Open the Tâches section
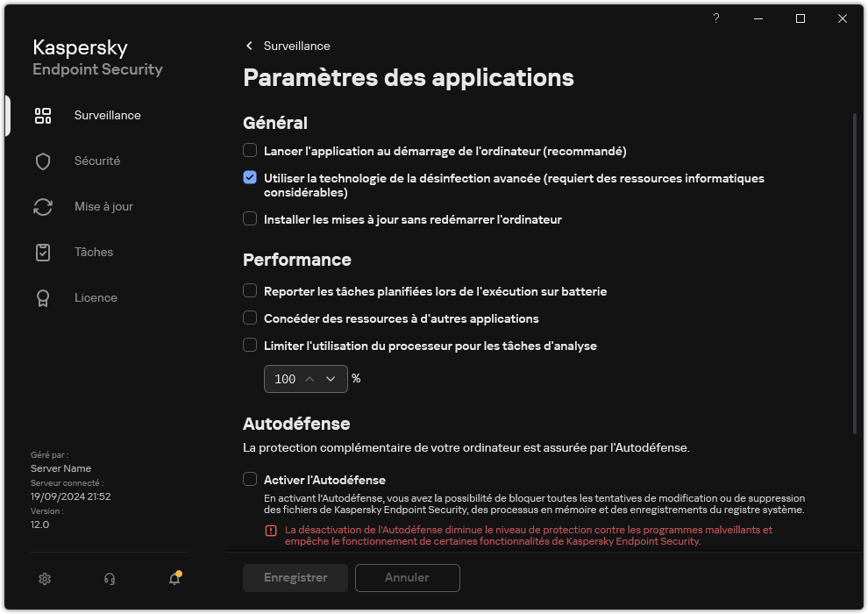The width and height of the screenshot is (868, 614). tap(94, 252)
